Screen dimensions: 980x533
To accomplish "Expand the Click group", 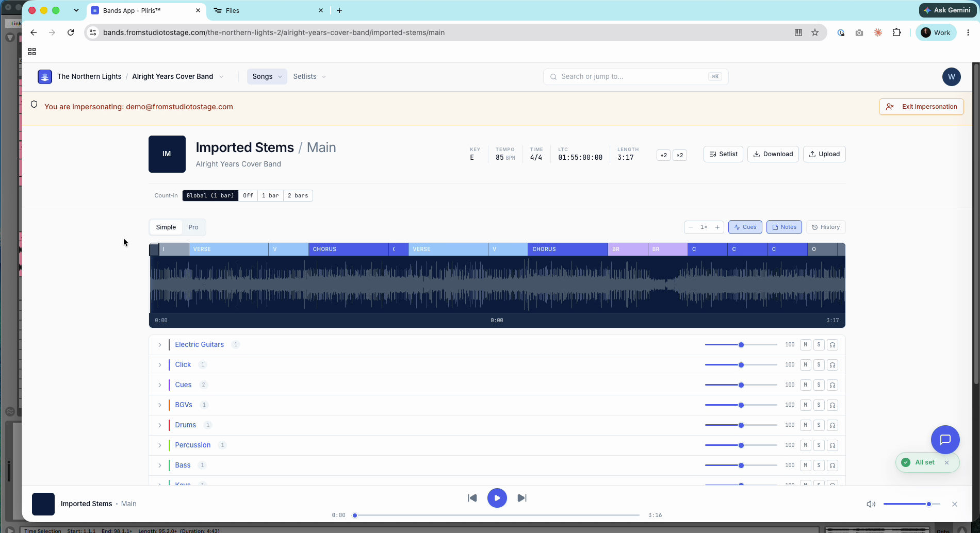I will click(x=160, y=365).
